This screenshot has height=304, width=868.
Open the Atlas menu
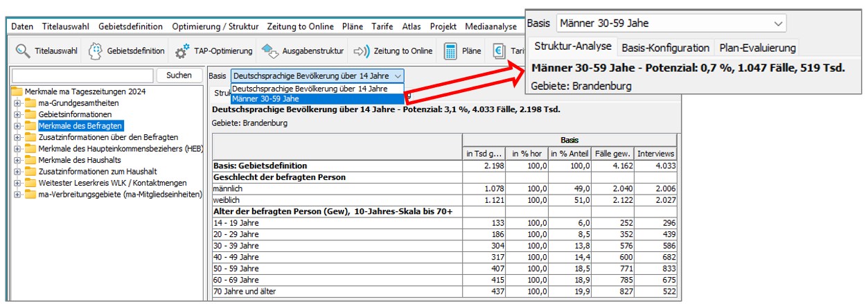(413, 26)
